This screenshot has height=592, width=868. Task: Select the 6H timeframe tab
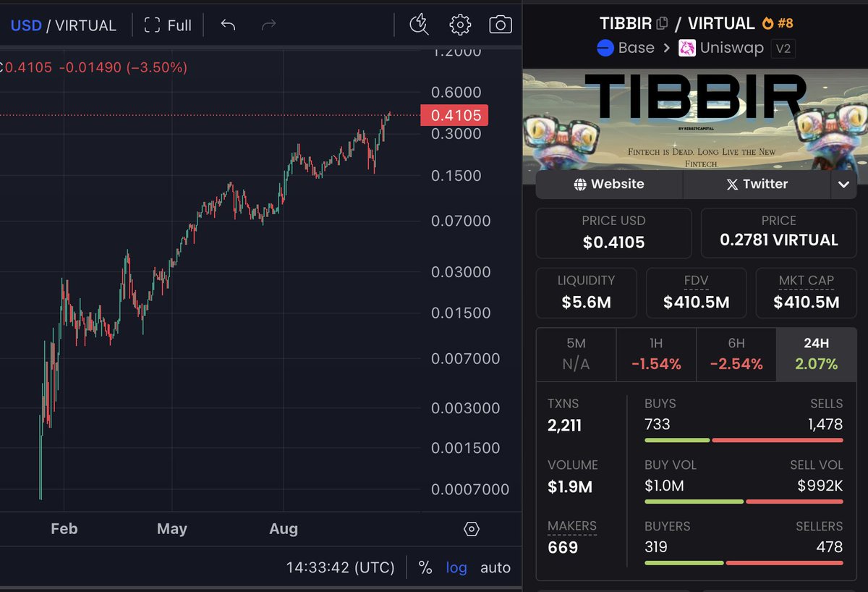tap(736, 355)
